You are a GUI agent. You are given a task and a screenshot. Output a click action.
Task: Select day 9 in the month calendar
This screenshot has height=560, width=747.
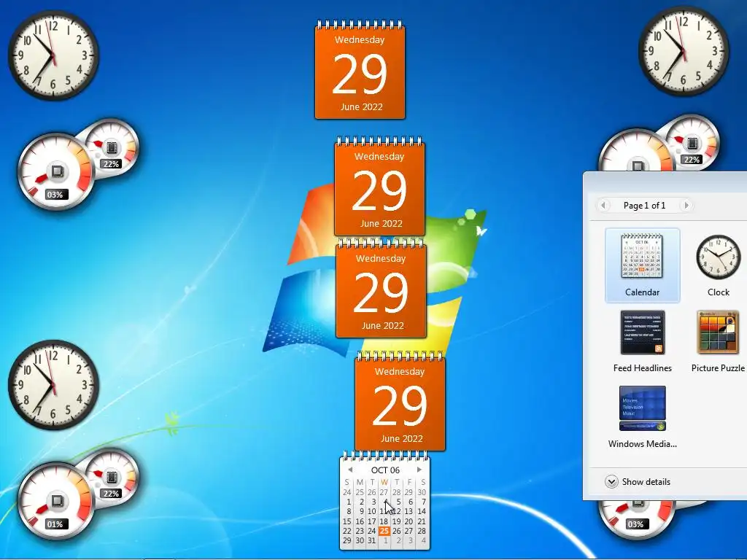pyautogui.click(x=361, y=511)
